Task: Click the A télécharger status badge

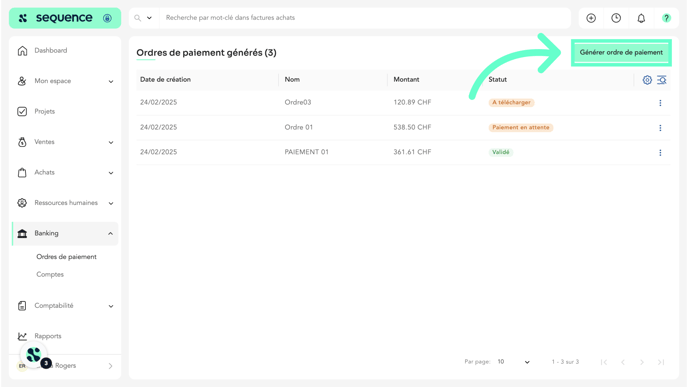Action: point(511,103)
